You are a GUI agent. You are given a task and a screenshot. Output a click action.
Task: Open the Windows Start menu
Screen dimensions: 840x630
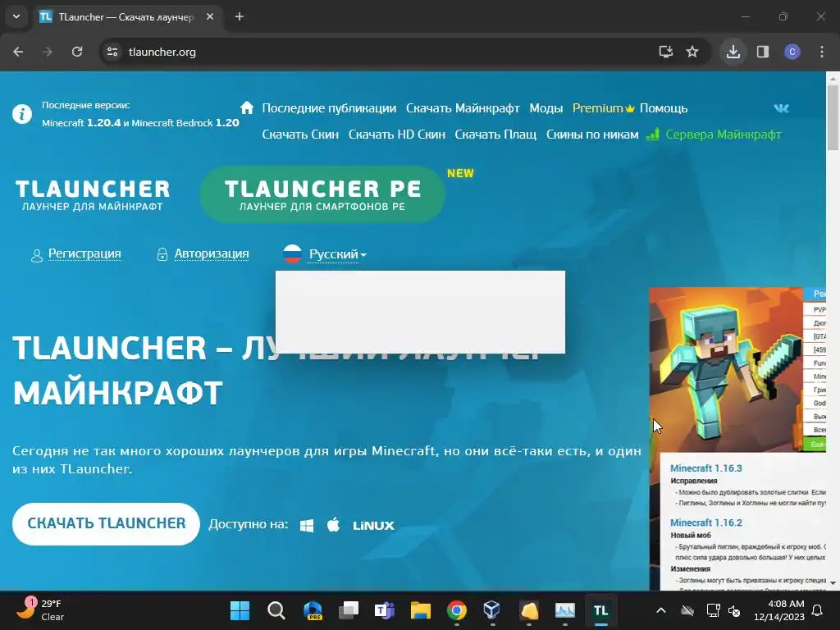[240, 610]
